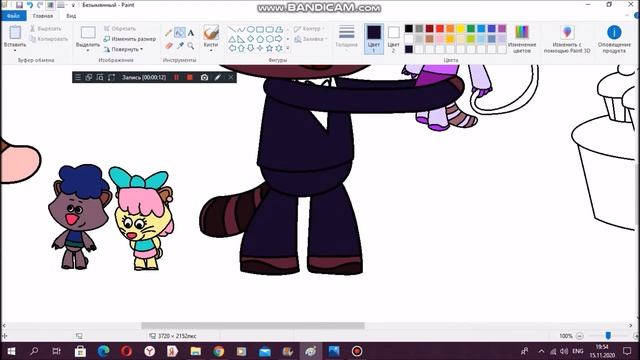Image resolution: width=640 pixels, height=360 pixels.
Task: Switch to the View (Вид) tab
Action: pos(71,16)
